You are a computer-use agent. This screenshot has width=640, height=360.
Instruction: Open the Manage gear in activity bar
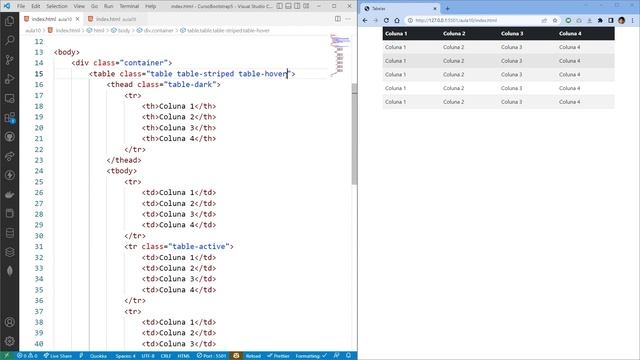click(9, 341)
